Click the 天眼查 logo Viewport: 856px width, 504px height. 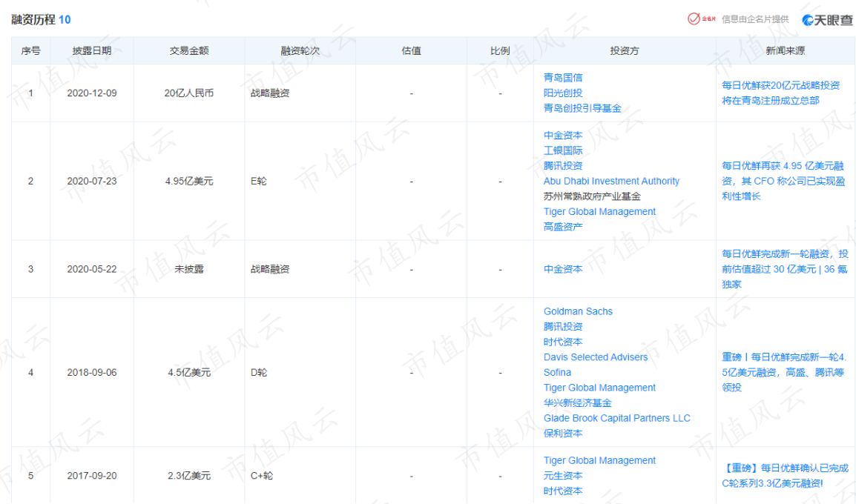point(827,20)
